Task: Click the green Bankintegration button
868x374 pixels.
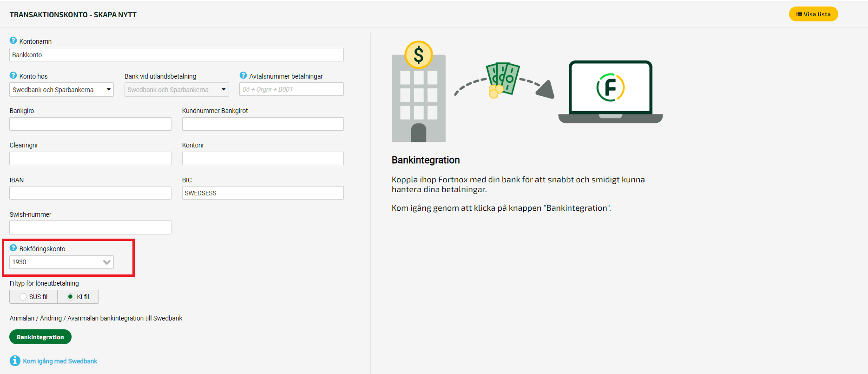Action: [x=40, y=337]
